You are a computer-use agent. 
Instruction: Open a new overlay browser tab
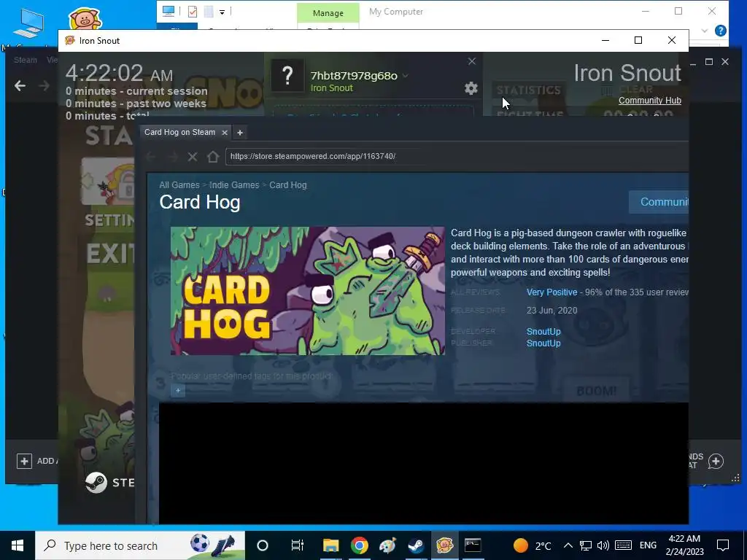click(x=240, y=133)
